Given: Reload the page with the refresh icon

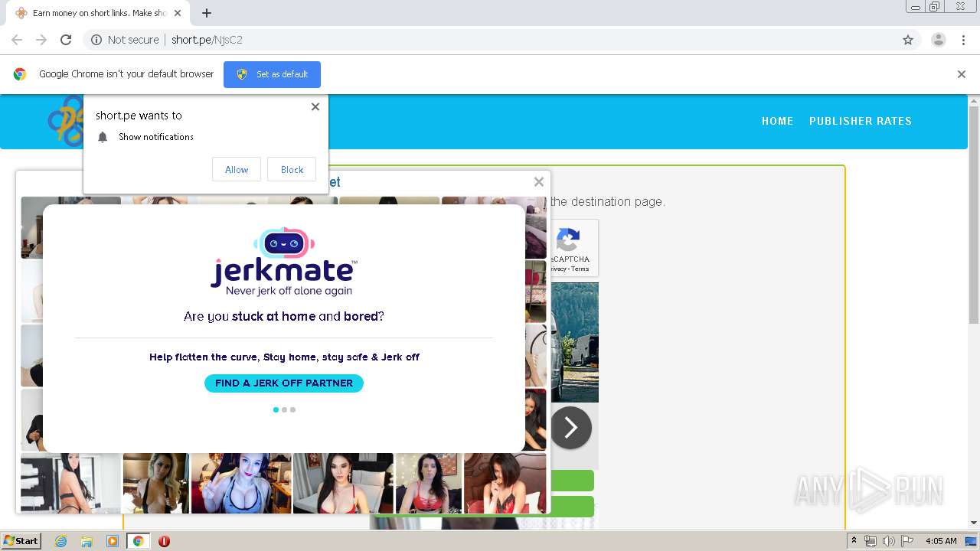Looking at the screenshot, I should pos(66,40).
